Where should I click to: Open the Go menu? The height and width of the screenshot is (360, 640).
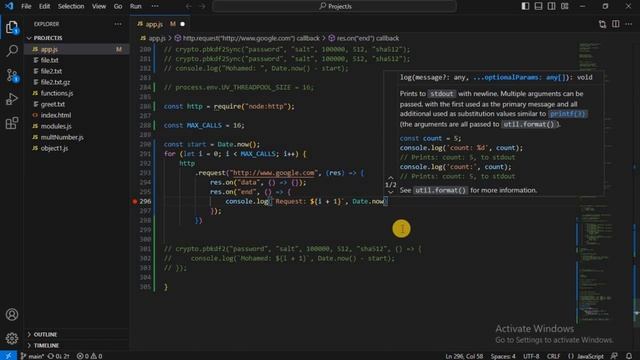click(118, 6)
